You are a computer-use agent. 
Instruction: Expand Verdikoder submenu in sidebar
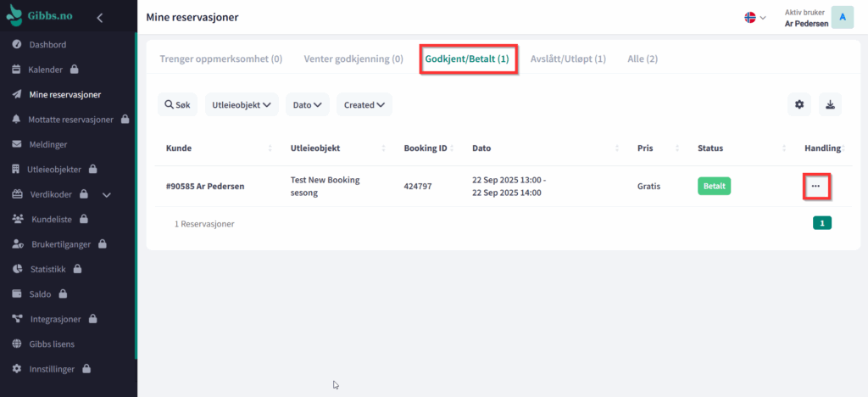107,194
